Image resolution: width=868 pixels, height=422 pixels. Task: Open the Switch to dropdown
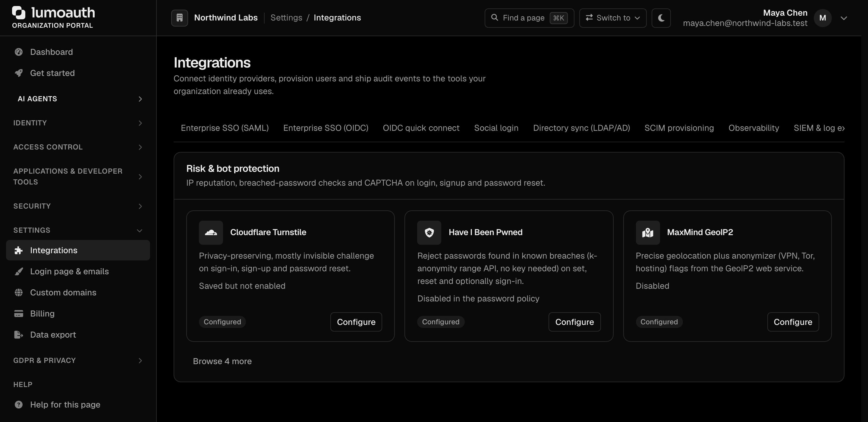[613, 18]
